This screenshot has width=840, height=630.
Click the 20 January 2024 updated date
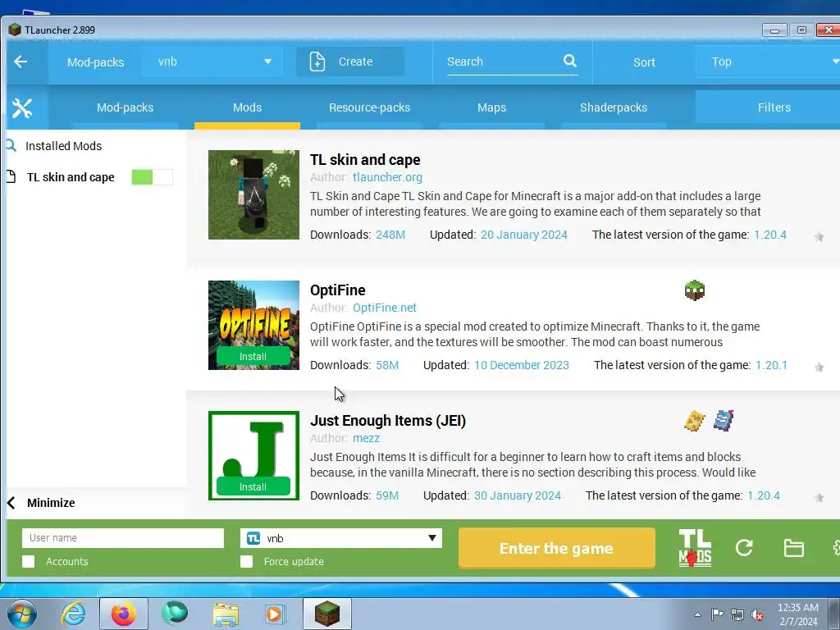[524, 235]
